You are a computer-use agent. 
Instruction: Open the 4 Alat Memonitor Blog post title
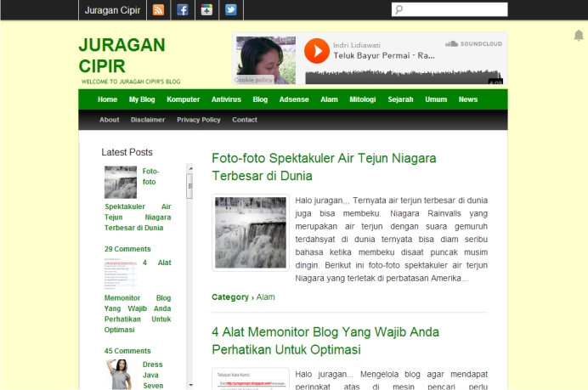325,341
